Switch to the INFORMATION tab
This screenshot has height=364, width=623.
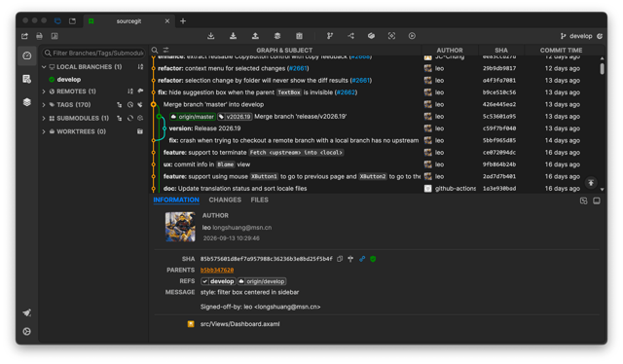click(x=176, y=200)
